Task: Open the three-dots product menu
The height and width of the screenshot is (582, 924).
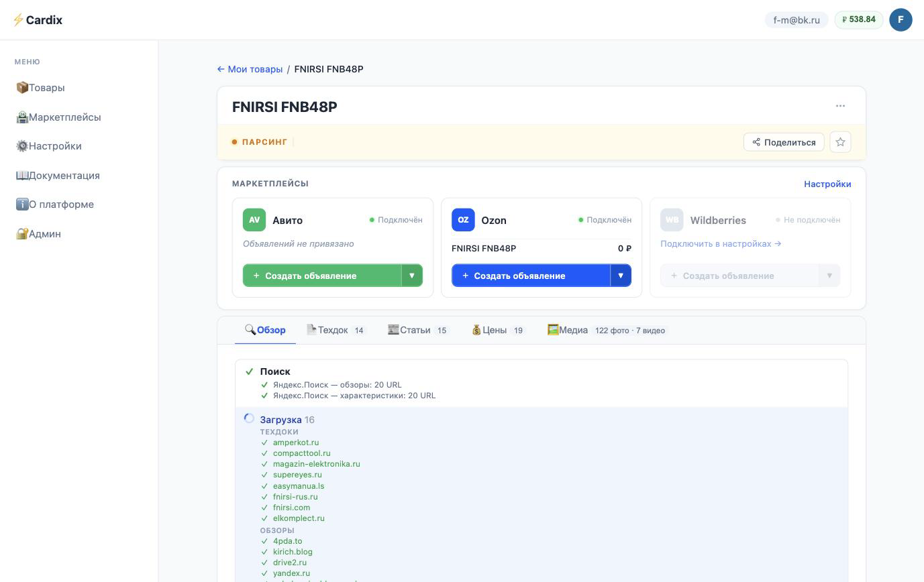Action: click(840, 106)
